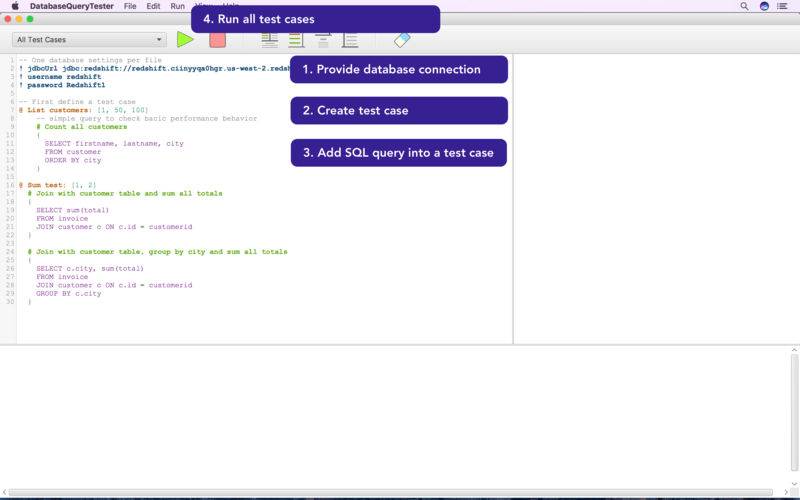The width and height of the screenshot is (800, 500).
Task: Click 'SELECT firstname, lastname, city' line
Action: point(114,143)
